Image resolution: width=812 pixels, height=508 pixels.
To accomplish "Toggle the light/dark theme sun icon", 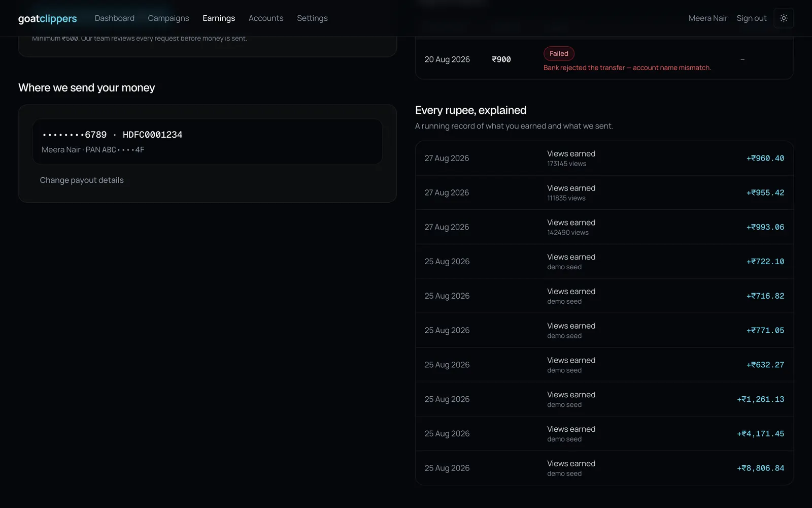I will [x=784, y=18].
